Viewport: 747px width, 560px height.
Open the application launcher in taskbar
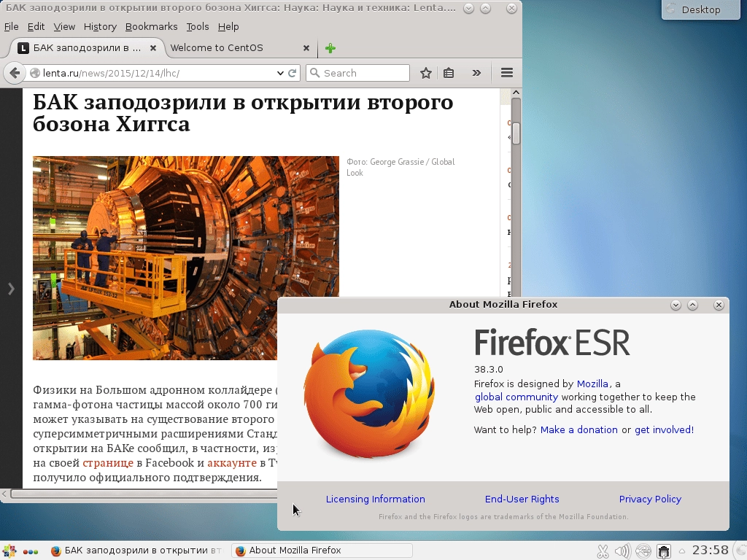(x=9, y=551)
